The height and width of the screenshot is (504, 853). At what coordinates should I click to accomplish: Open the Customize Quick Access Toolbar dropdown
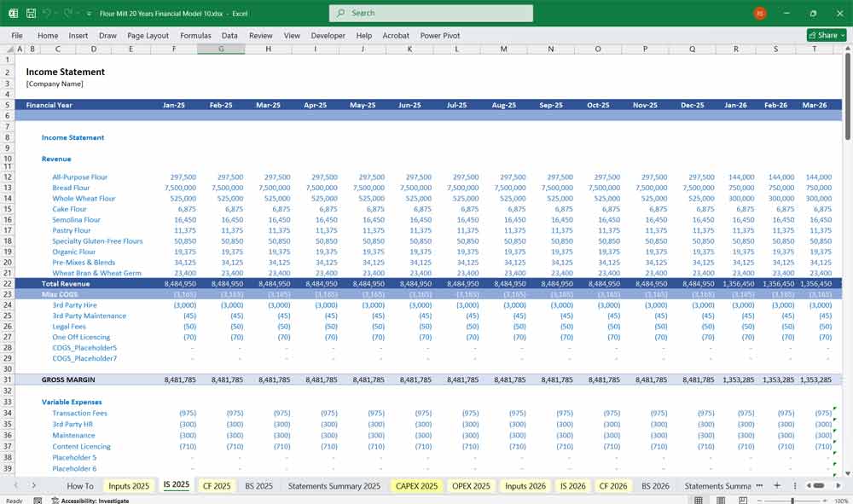[89, 13]
